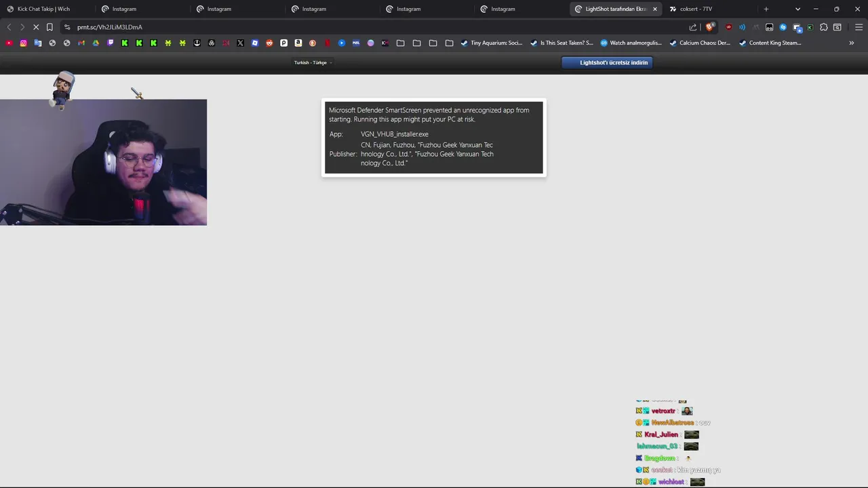Open Is This Seat Taken bookmark

pos(561,43)
